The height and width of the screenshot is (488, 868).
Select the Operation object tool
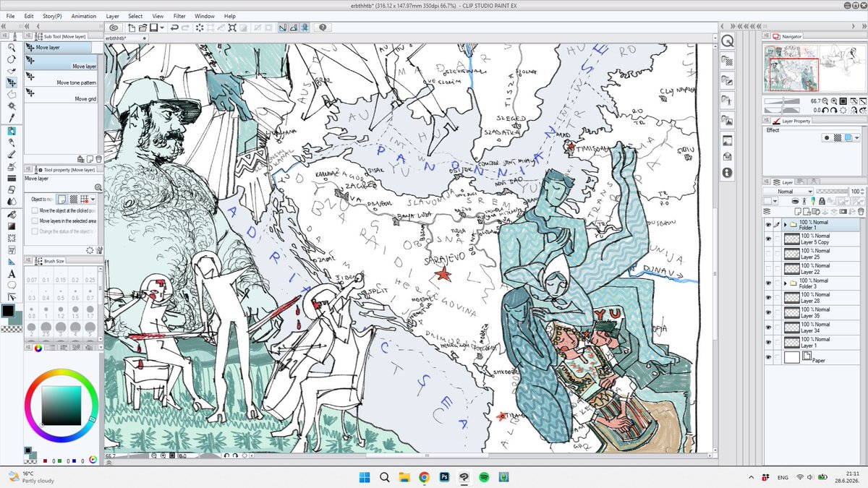(x=12, y=71)
